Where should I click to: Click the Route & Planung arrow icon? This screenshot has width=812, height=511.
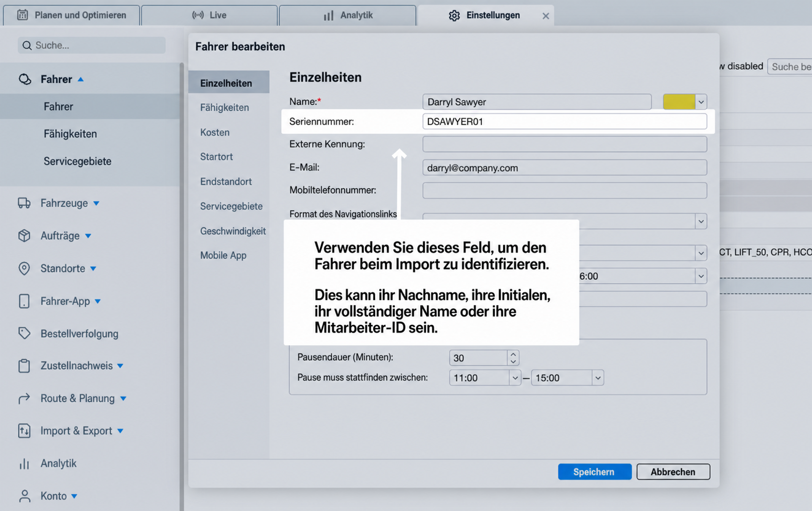pos(24,398)
